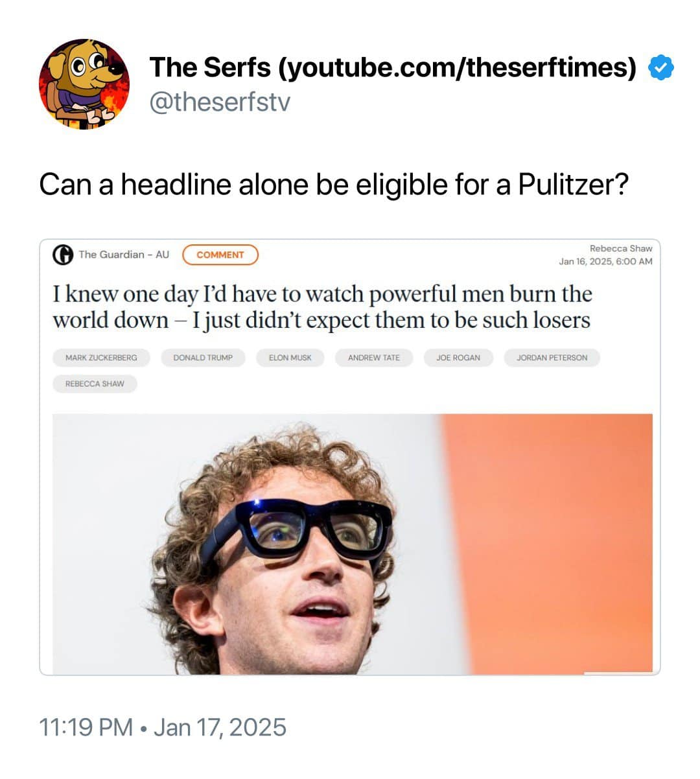
Task: Select the ANDREW TATE tag
Action: (374, 358)
